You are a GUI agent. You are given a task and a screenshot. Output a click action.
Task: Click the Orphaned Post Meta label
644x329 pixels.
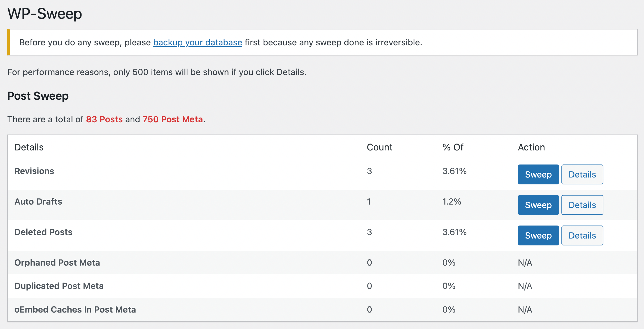click(57, 263)
